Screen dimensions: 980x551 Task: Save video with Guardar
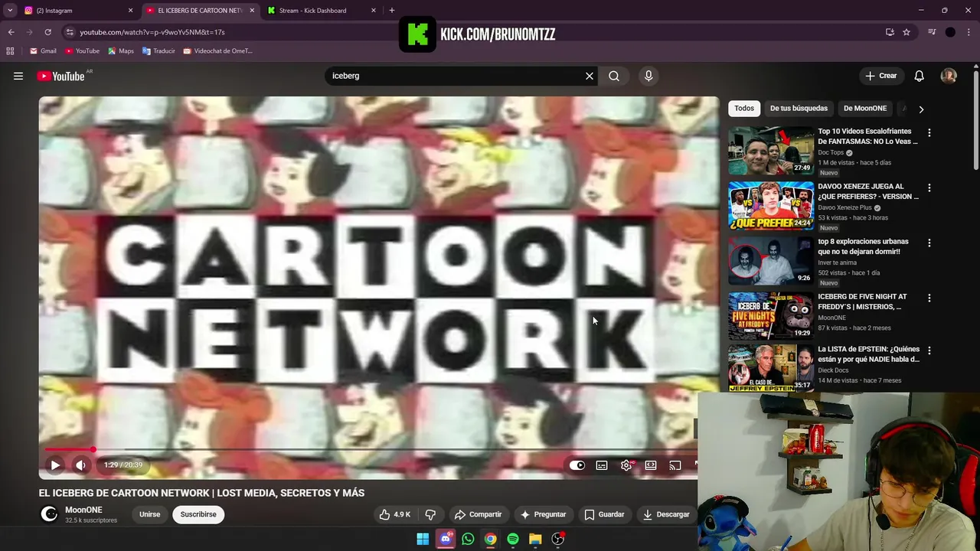click(x=604, y=514)
